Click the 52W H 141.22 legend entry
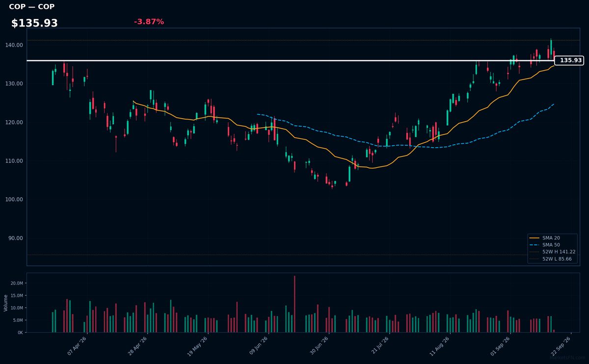Screen dimensions: 589x364 (553, 252)
